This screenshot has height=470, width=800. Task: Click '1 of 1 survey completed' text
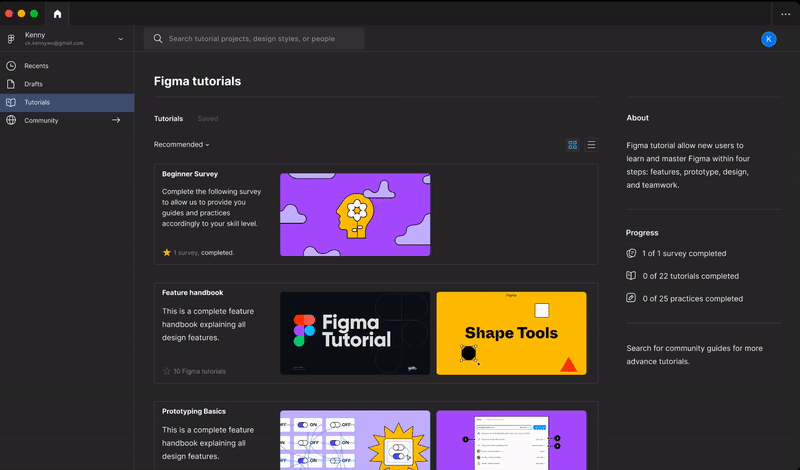[x=684, y=254]
